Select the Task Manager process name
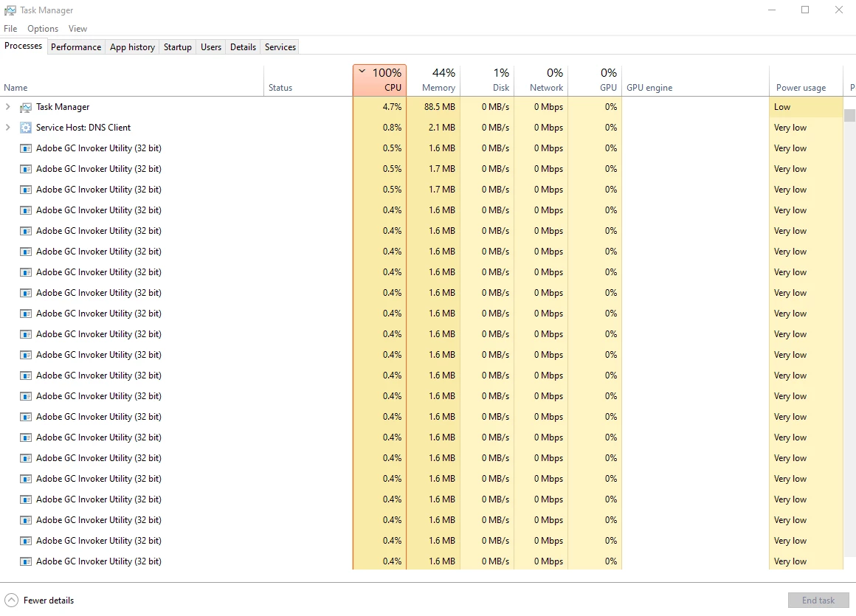The width and height of the screenshot is (856, 616). [63, 107]
